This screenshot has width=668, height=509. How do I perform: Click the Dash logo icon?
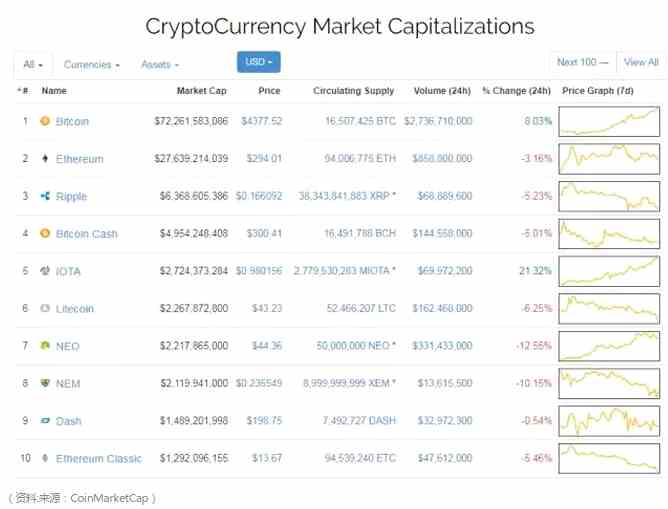point(44,421)
